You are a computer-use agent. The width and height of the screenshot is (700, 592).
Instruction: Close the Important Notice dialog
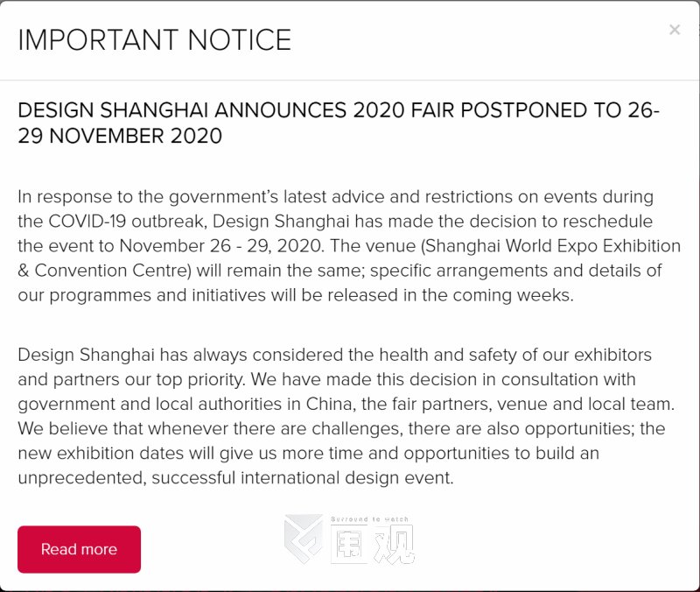675,31
